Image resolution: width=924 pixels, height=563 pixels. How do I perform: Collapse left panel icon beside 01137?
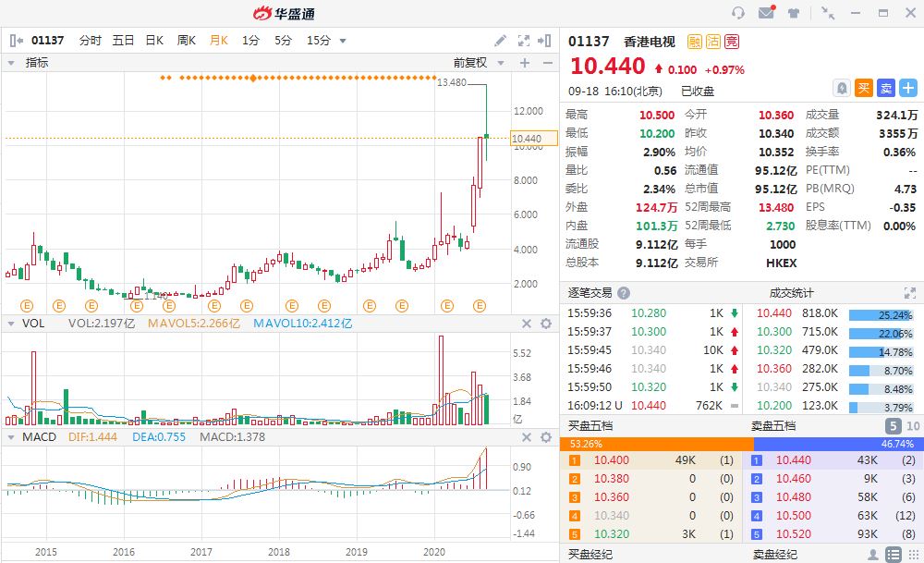pyautogui.click(x=17, y=40)
